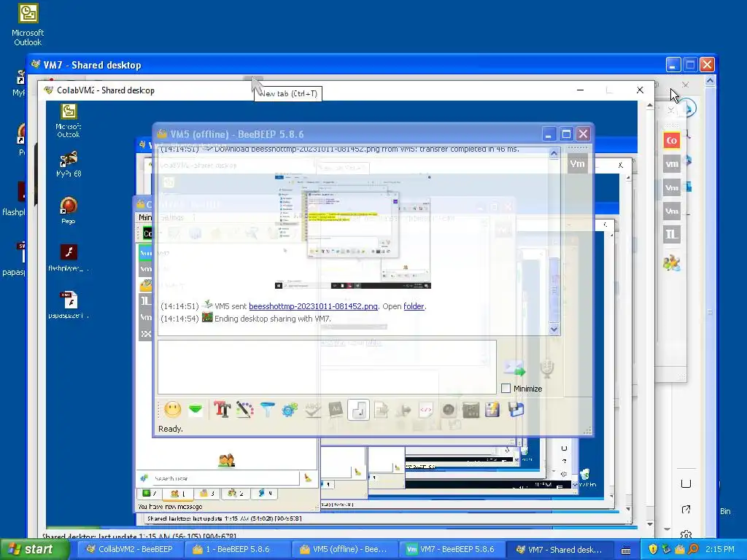Select the Vm avatar in the VM5 chat
Viewport: 747px width, 560px height.
click(x=577, y=164)
